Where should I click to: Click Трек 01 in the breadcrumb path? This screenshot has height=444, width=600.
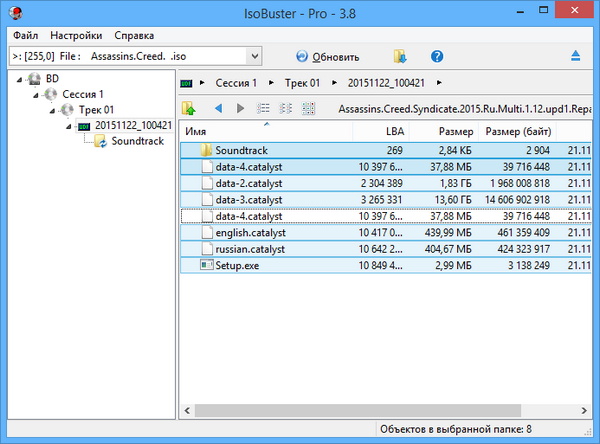(300, 81)
